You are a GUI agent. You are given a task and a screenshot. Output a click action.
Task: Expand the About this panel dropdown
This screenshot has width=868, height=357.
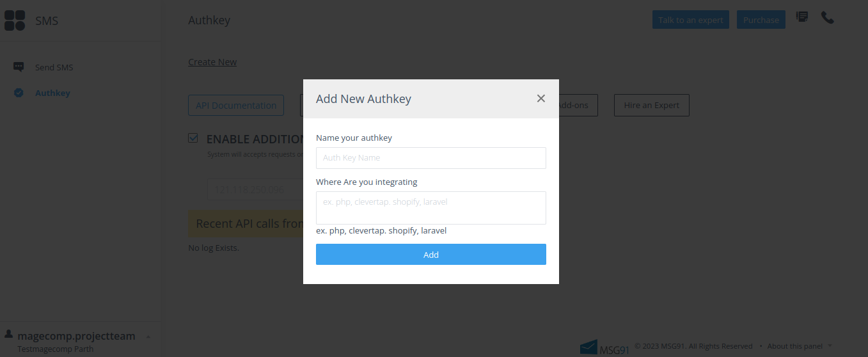point(830,346)
